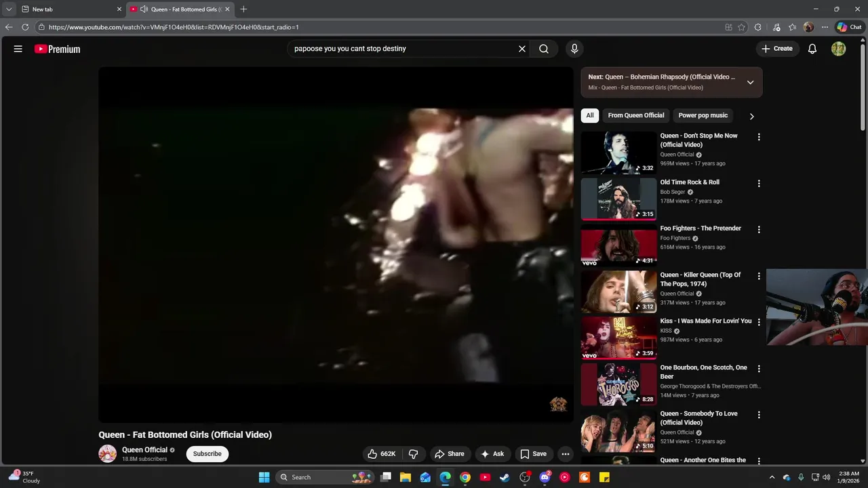Image resolution: width=868 pixels, height=488 pixels.
Task: Dislike this video
Action: coord(413,454)
